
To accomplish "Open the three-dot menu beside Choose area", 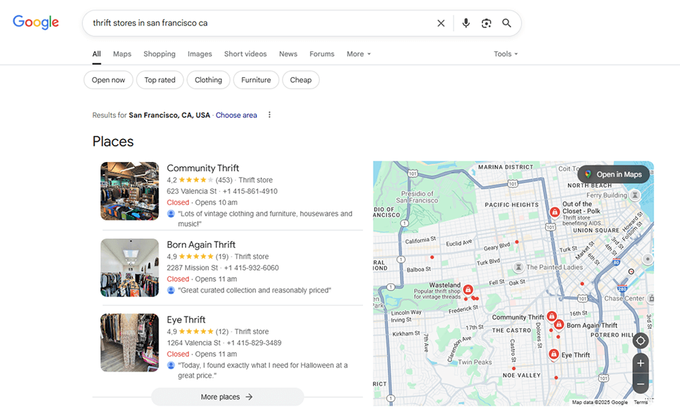I will (x=269, y=115).
